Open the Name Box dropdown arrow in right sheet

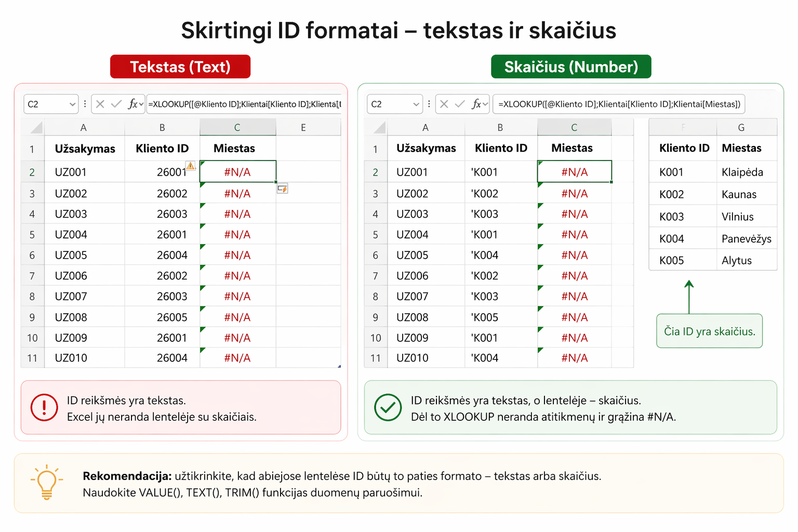(416, 104)
